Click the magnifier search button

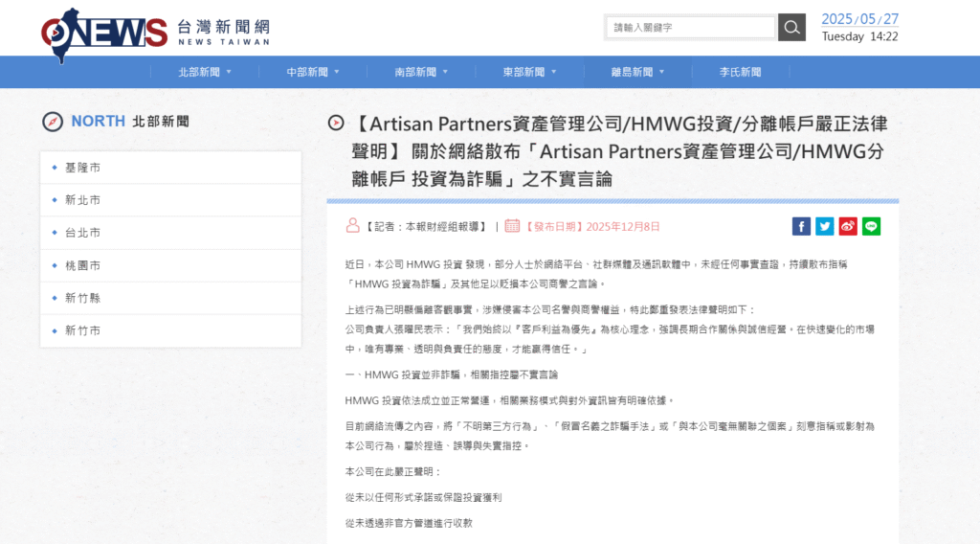(791, 28)
